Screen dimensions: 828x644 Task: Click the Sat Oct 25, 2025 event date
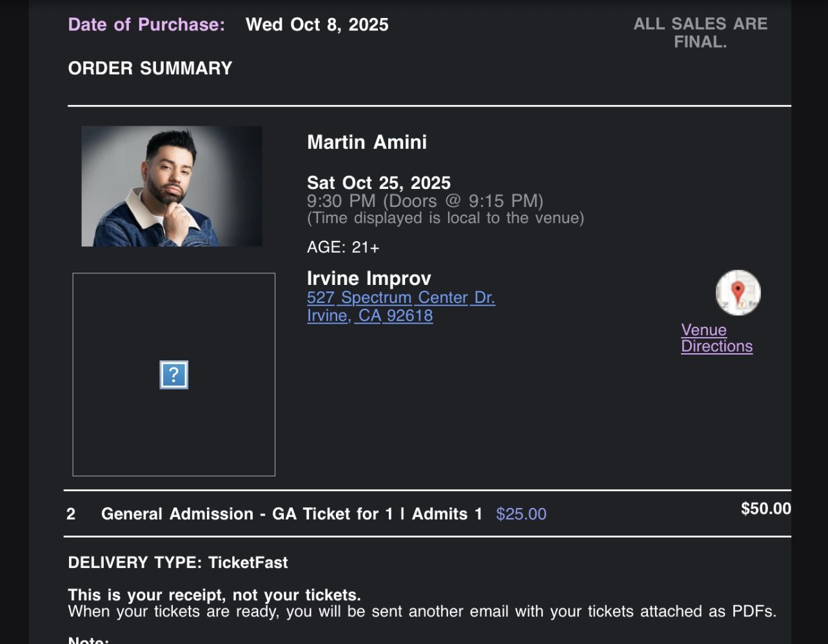(x=379, y=183)
